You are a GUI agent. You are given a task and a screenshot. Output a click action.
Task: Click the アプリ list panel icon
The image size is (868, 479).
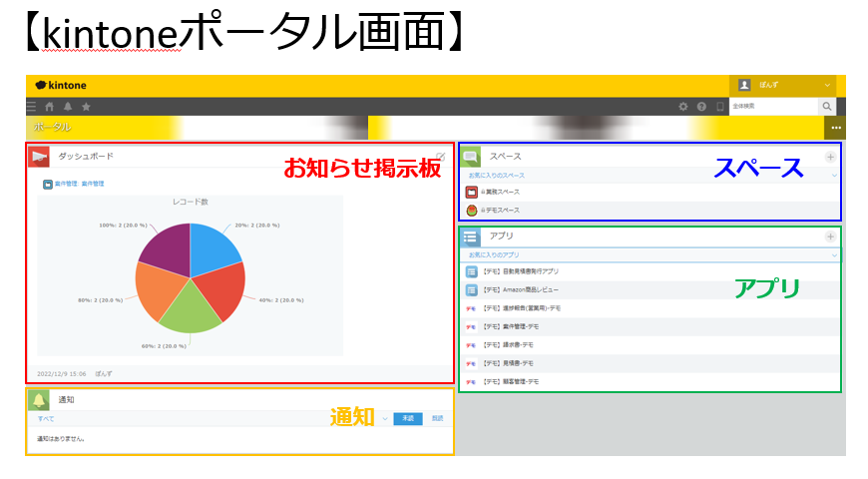point(471,238)
